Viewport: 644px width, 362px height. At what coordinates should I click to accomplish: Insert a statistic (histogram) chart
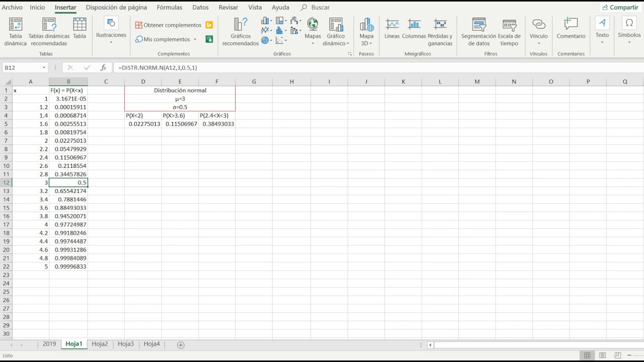coord(281,31)
